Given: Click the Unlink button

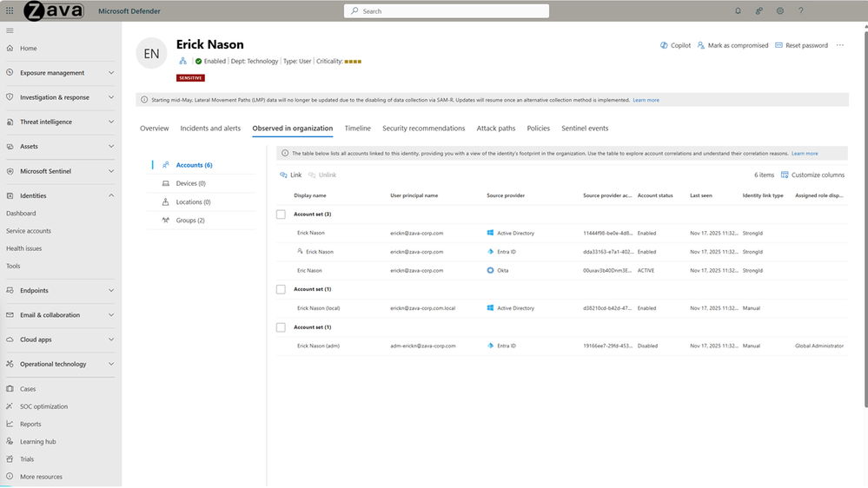Looking at the screenshot, I should (x=322, y=175).
